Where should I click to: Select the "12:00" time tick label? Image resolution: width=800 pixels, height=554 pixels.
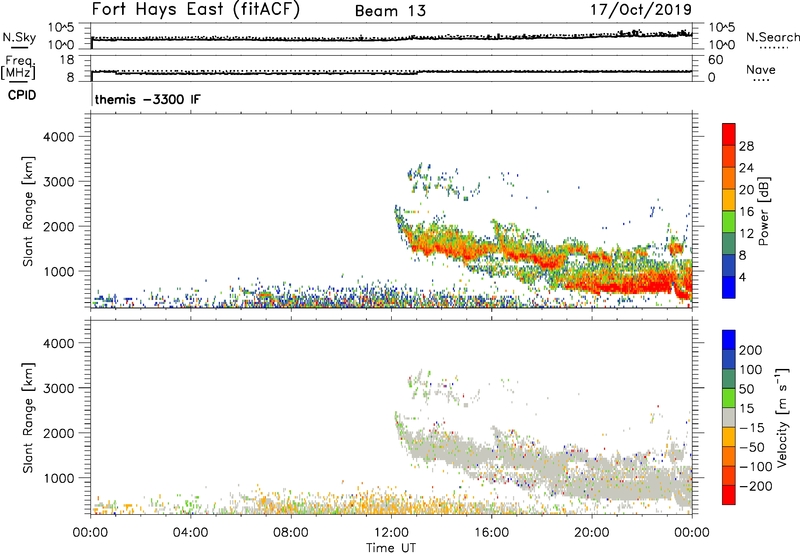click(x=391, y=533)
